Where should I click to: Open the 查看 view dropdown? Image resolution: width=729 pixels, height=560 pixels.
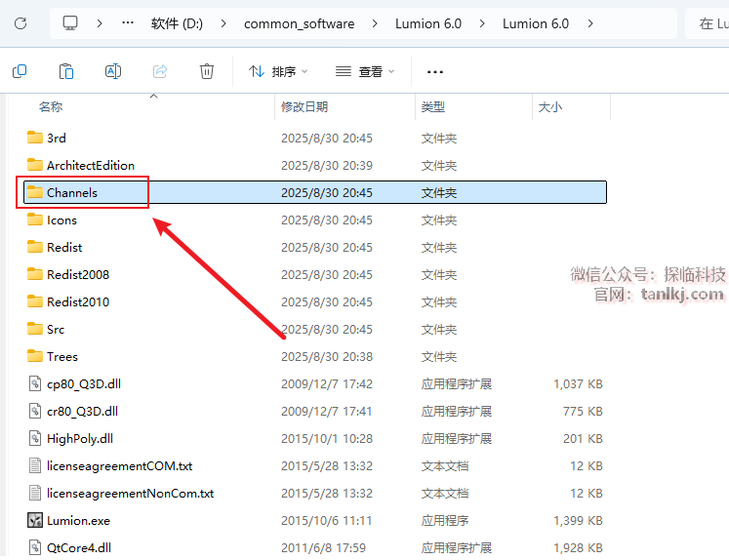[365, 71]
